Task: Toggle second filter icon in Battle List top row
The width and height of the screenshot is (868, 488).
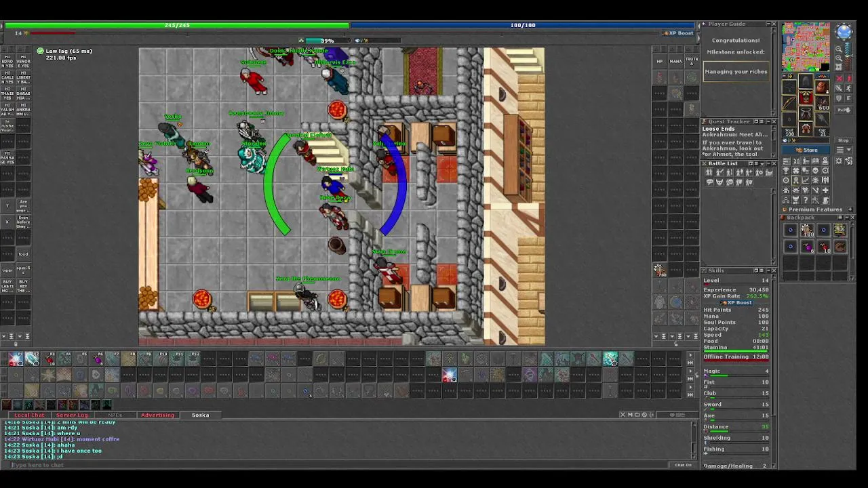Action: [719, 172]
